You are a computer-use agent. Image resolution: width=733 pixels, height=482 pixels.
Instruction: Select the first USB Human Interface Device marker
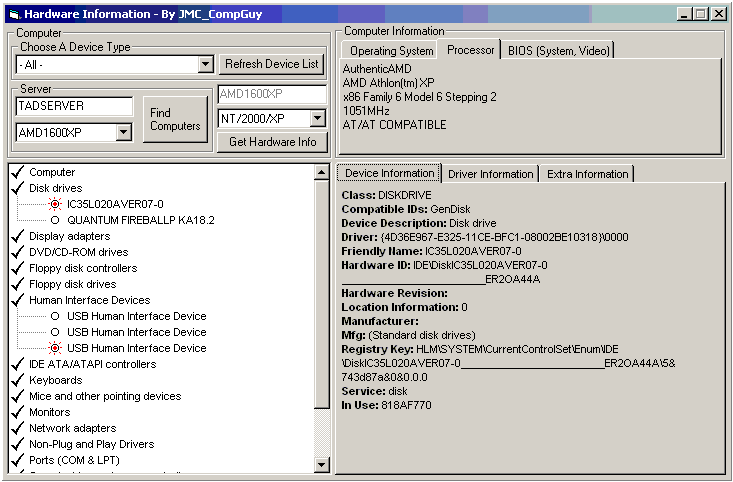55,316
